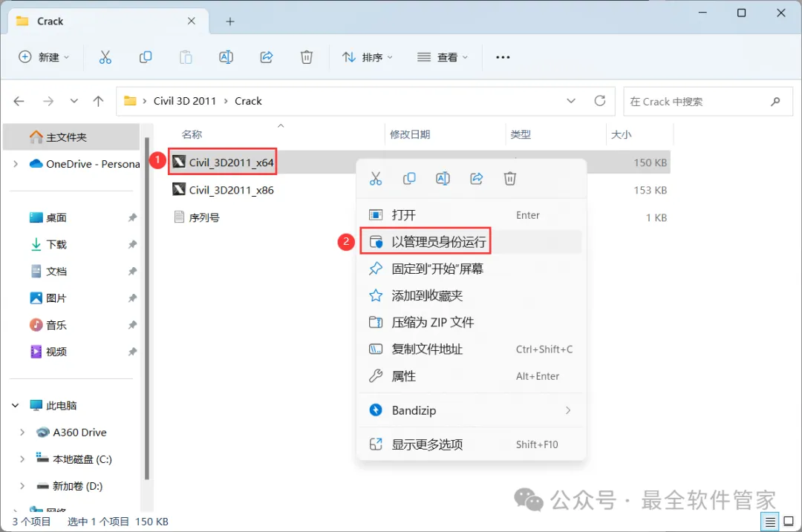Click the Copy icon in the toolbar

coord(146,57)
